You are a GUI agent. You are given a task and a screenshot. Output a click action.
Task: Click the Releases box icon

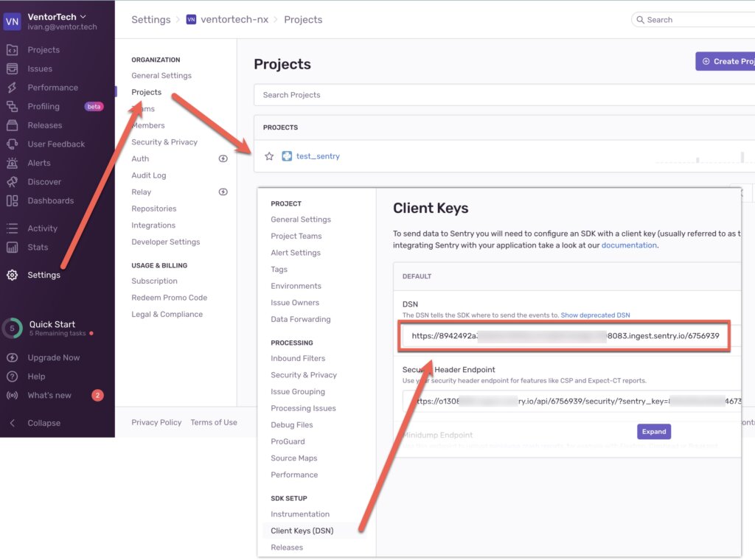tap(12, 125)
